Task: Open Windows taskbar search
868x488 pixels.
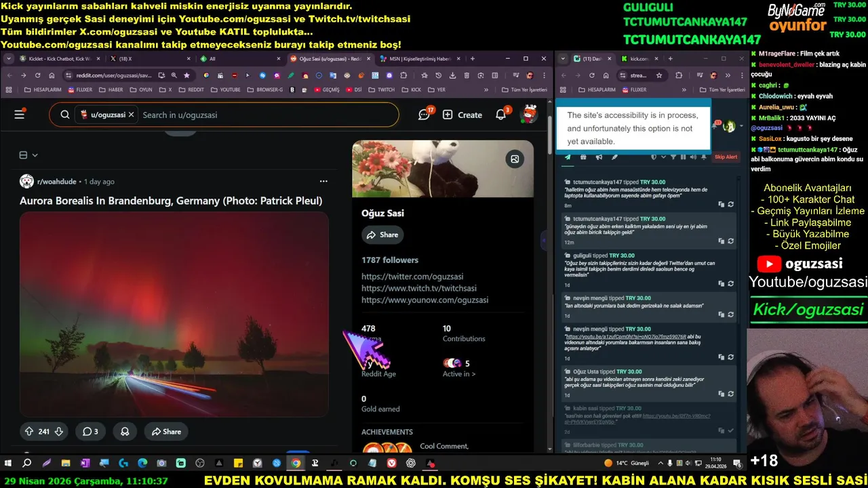Action: (x=27, y=463)
